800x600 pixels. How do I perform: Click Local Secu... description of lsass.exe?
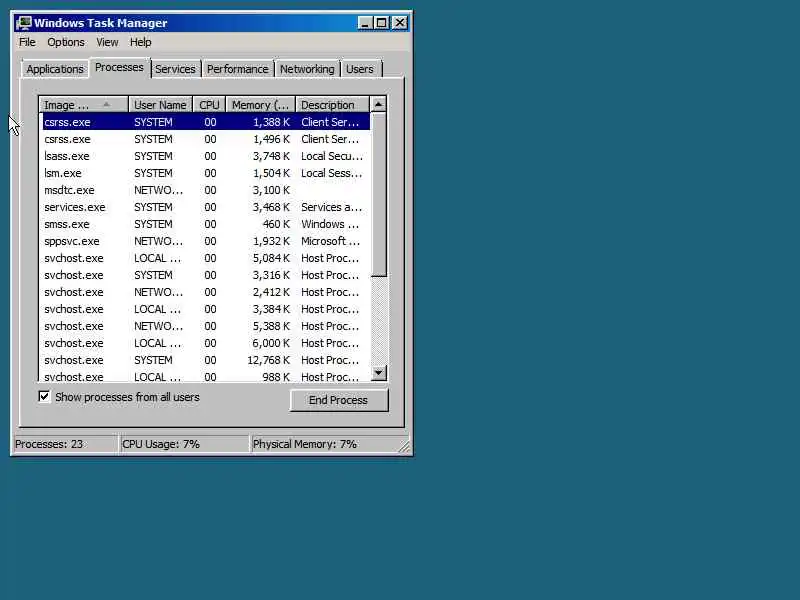(x=332, y=156)
